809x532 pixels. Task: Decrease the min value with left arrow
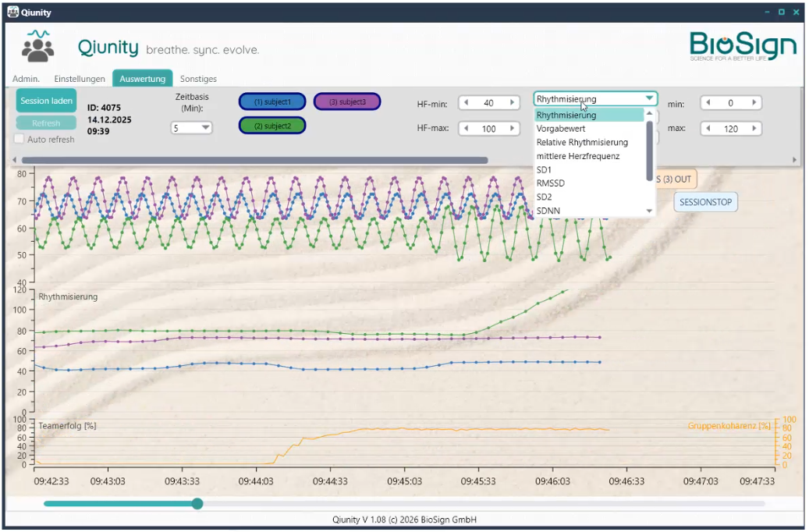coord(708,103)
